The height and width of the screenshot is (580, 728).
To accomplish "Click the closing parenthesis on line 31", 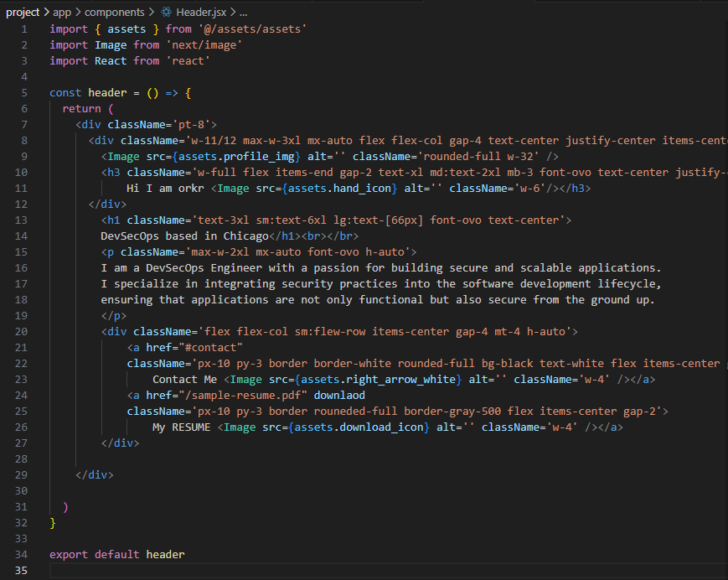I will (65, 506).
